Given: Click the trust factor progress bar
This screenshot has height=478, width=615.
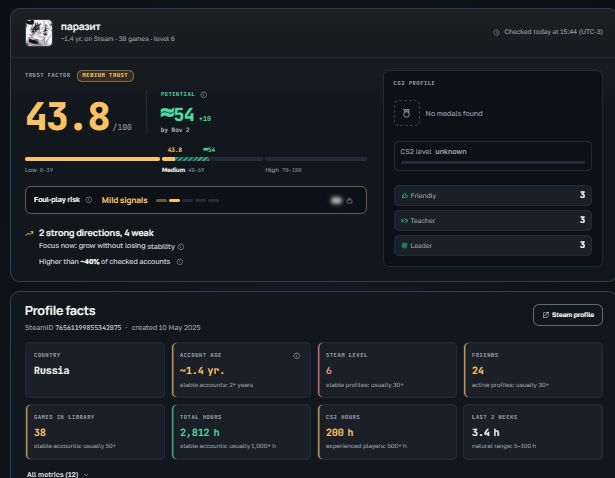Looking at the screenshot, I should [196, 159].
